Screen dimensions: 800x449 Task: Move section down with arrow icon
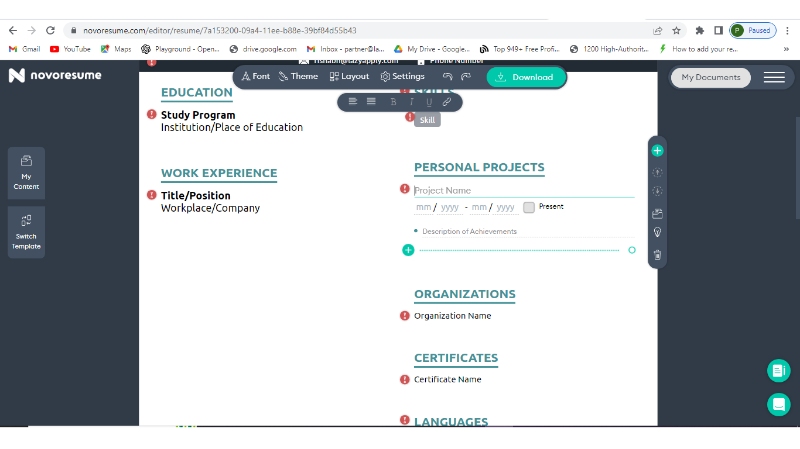(x=657, y=191)
